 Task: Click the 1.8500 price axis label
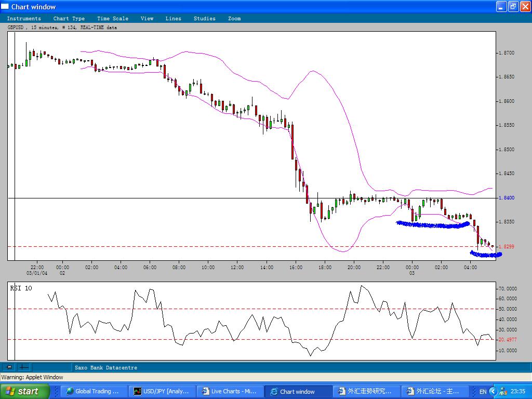click(x=507, y=149)
